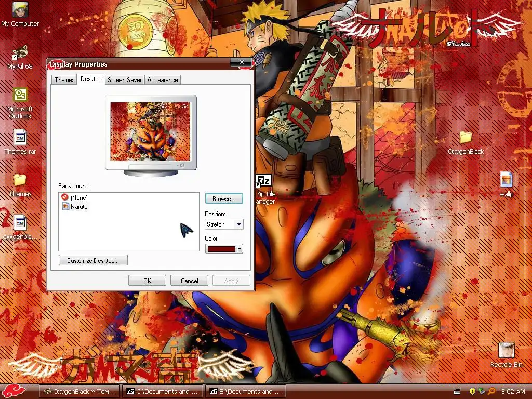Click the Browse... button
532x399 pixels.
tap(224, 198)
